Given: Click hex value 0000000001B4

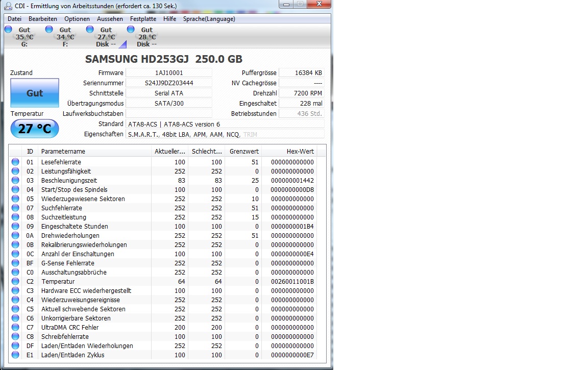Looking at the screenshot, I should [292, 227].
